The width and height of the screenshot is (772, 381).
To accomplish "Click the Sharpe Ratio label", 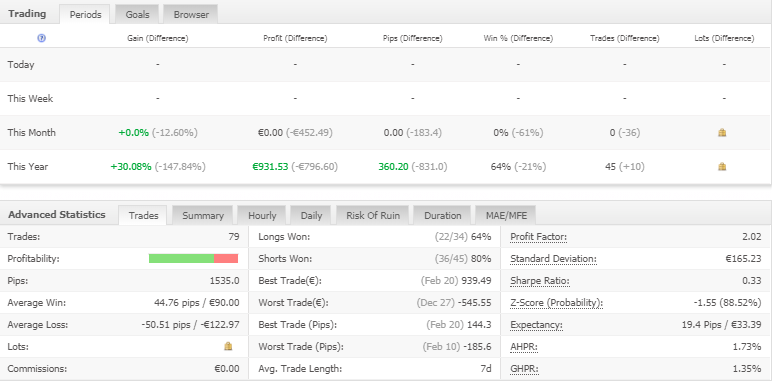I will (540, 281).
